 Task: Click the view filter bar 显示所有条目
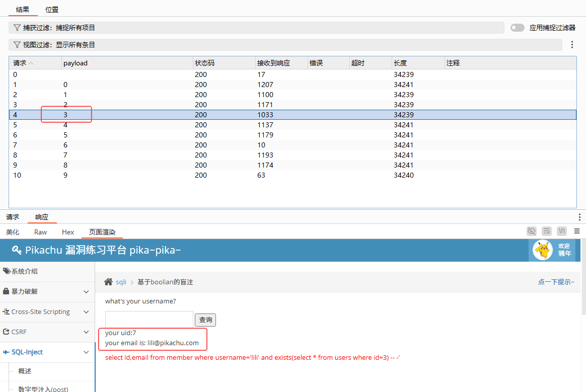[x=285, y=45]
